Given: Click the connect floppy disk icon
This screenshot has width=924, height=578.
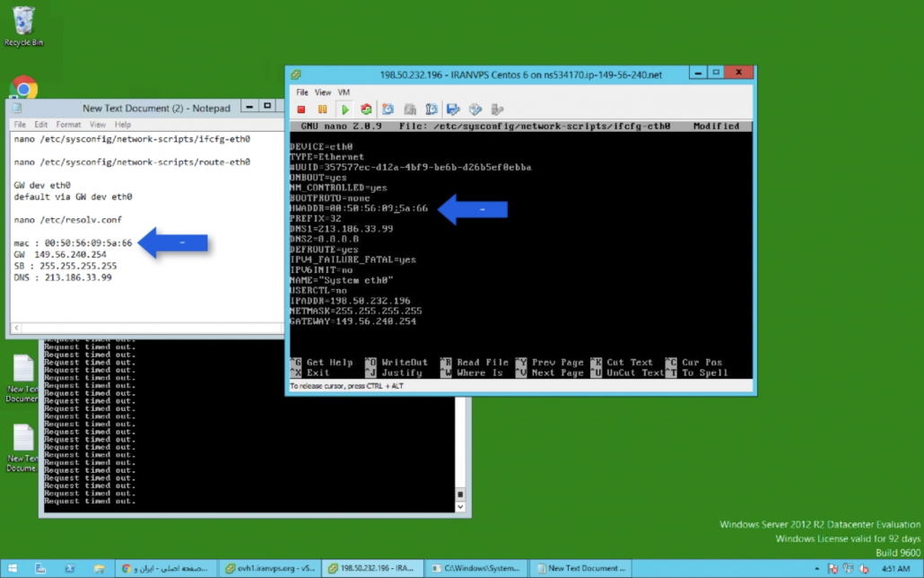Looking at the screenshot, I should click(x=453, y=109).
